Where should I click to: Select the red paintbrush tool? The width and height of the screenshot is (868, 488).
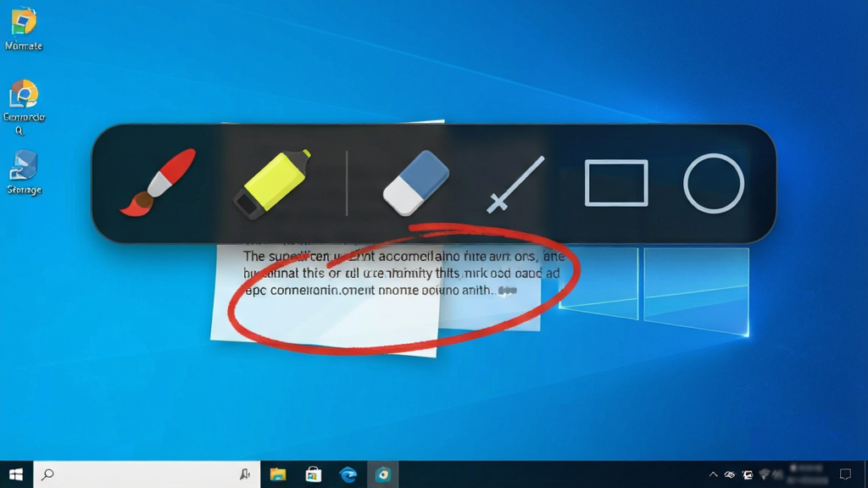click(159, 182)
